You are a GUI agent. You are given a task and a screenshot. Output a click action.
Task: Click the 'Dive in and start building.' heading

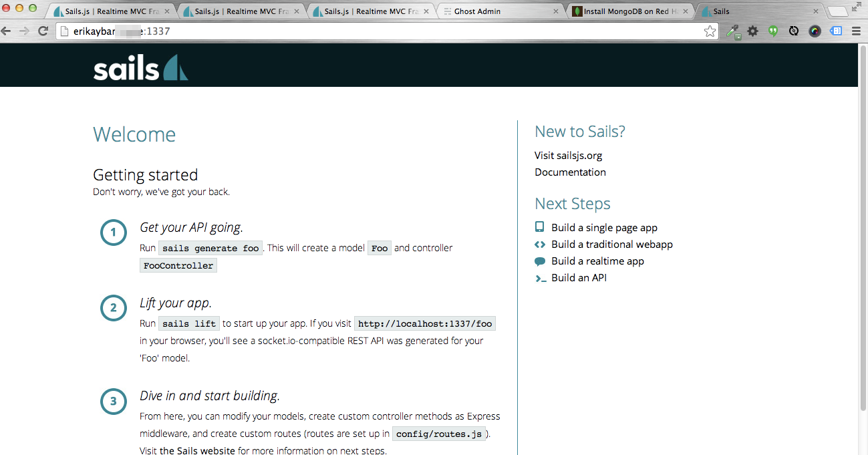coord(210,396)
